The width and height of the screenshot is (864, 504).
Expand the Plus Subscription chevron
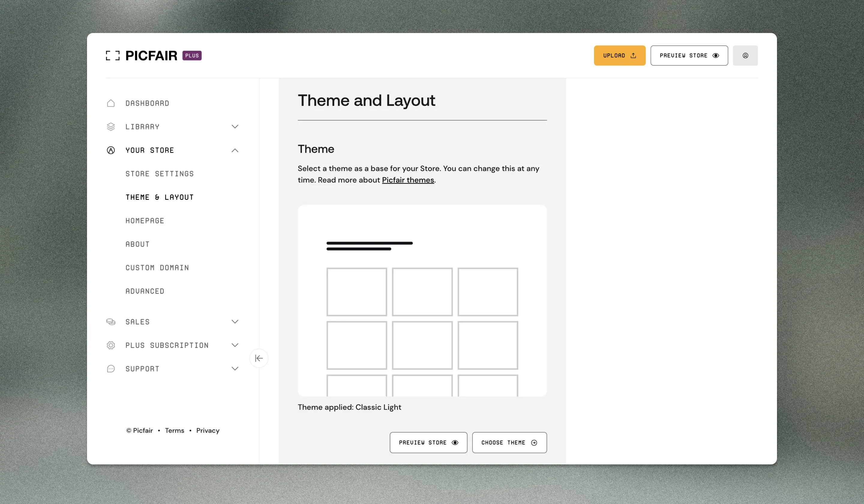(x=235, y=345)
